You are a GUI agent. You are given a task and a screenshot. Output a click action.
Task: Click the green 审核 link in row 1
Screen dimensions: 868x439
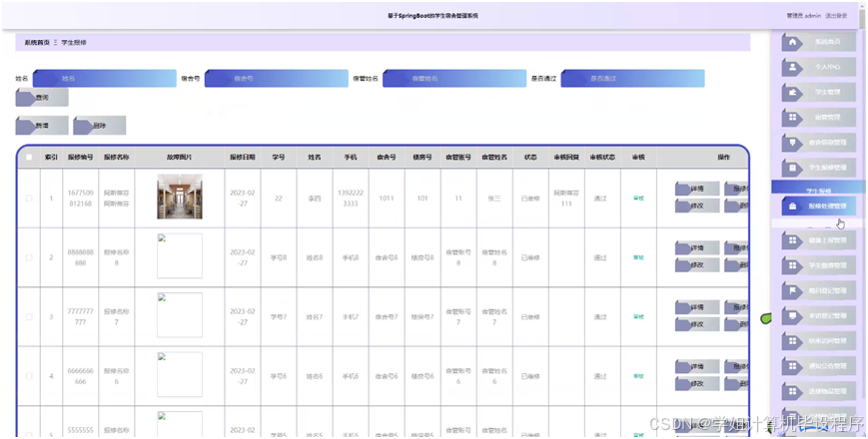638,198
